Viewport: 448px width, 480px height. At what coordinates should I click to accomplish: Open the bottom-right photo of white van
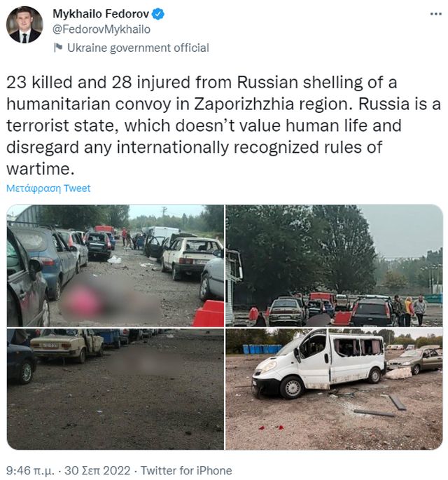point(334,389)
